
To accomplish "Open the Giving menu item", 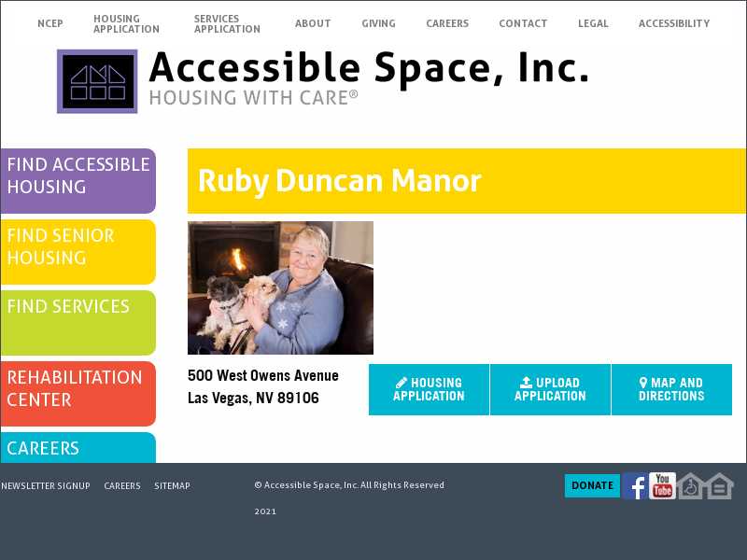I will tap(378, 23).
